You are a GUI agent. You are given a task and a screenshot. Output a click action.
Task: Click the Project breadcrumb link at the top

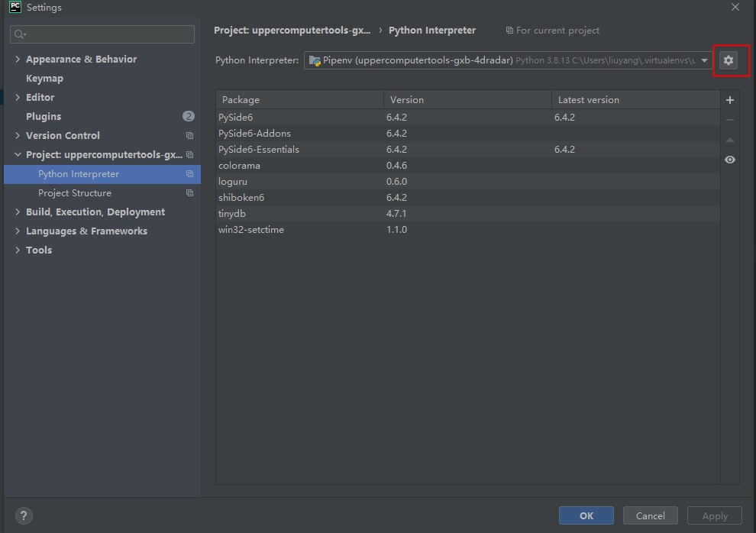coord(292,31)
